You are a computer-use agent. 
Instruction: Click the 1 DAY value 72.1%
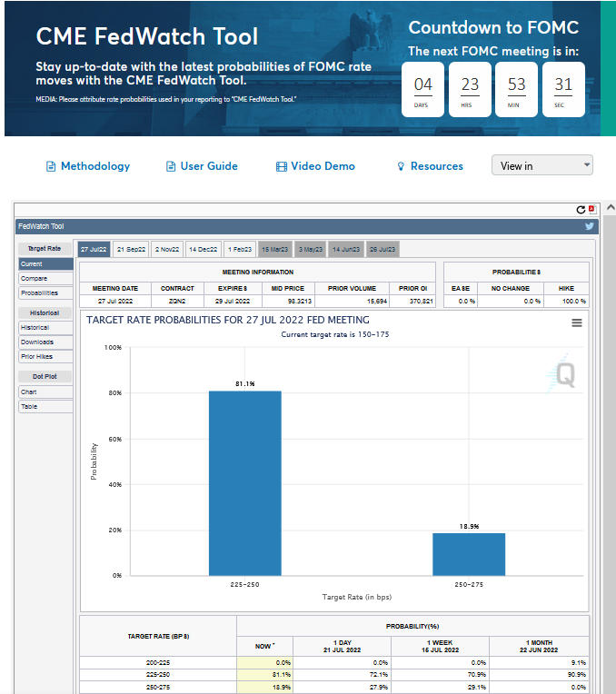pyautogui.click(x=379, y=675)
